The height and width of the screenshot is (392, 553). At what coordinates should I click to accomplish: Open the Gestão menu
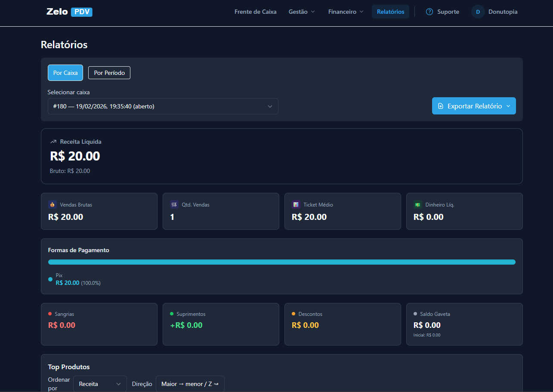(x=302, y=12)
